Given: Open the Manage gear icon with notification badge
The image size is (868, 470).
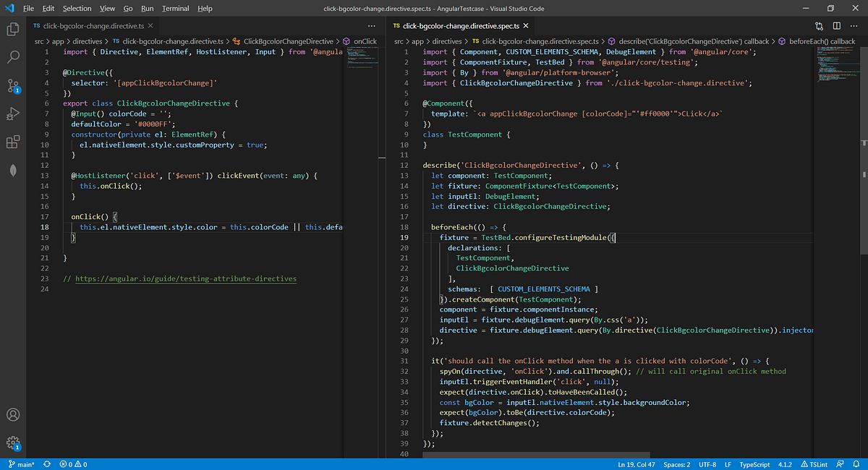Looking at the screenshot, I should (x=12, y=443).
